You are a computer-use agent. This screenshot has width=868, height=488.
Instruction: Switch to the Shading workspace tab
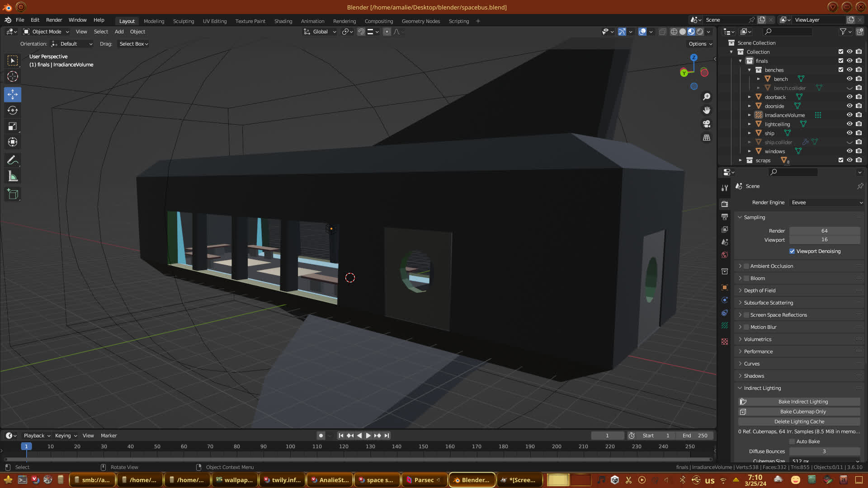coord(283,21)
